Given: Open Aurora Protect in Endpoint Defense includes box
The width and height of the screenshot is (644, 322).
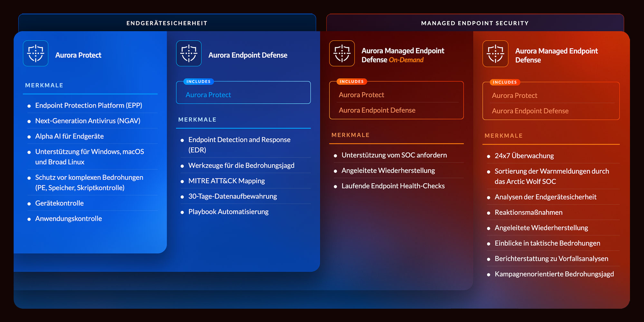Looking at the screenshot, I should click(x=208, y=95).
